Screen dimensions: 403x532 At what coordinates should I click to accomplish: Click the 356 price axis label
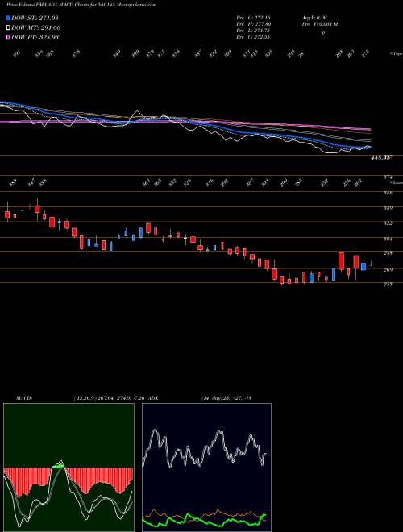(x=388, y=193)
